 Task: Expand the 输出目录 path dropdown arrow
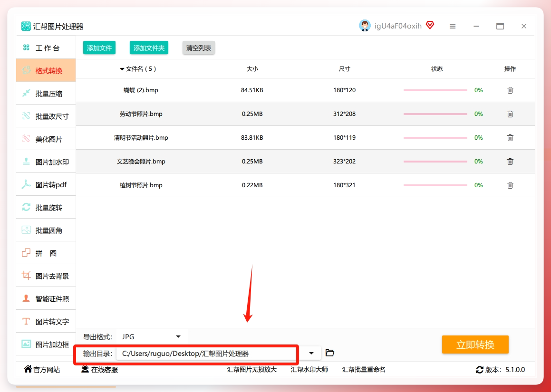(x=311, y=354)
